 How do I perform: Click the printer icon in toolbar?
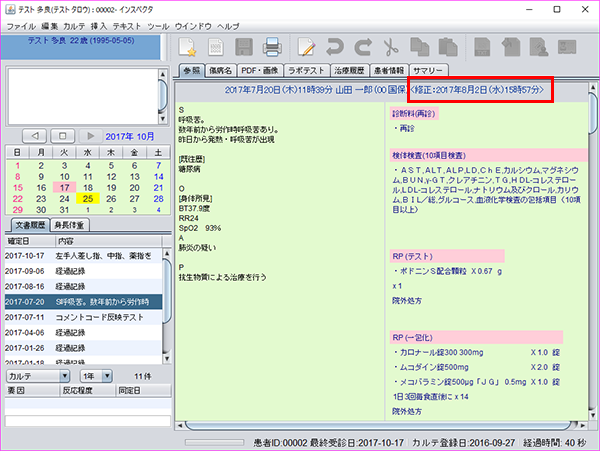(271, 45)
